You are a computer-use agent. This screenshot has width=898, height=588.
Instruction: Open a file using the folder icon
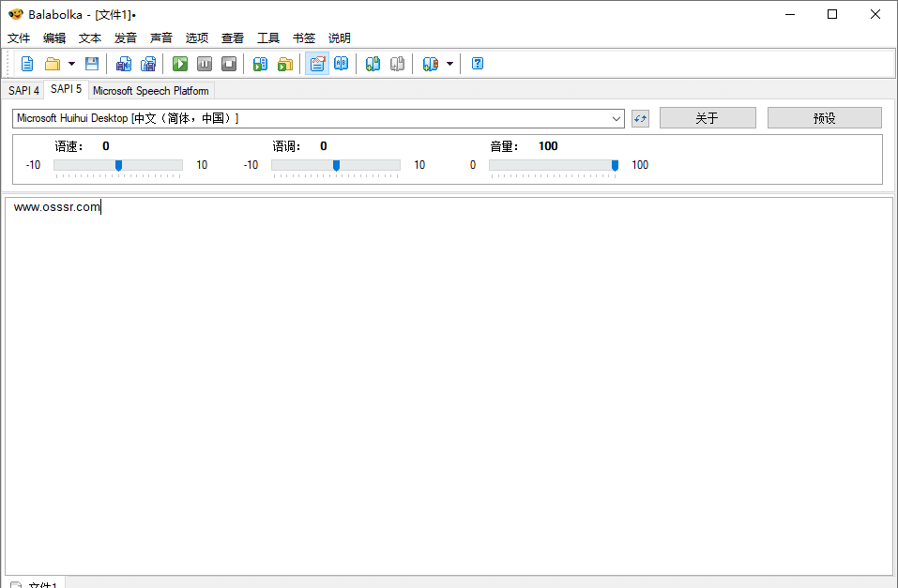pyautogui.click(x=53, y=64)
